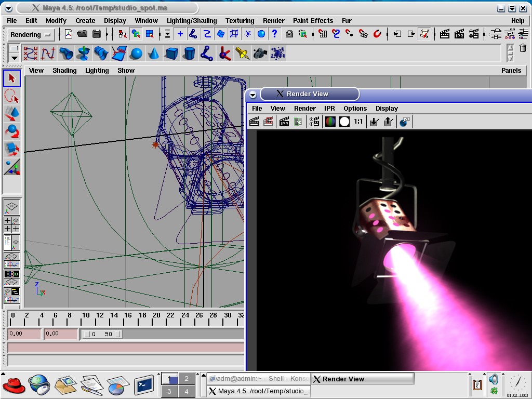Image resolution: width=532 pixels, height=399 pixels.
Task: Switch to Shell Konsole taskbar entry
Action: point(259,378)
